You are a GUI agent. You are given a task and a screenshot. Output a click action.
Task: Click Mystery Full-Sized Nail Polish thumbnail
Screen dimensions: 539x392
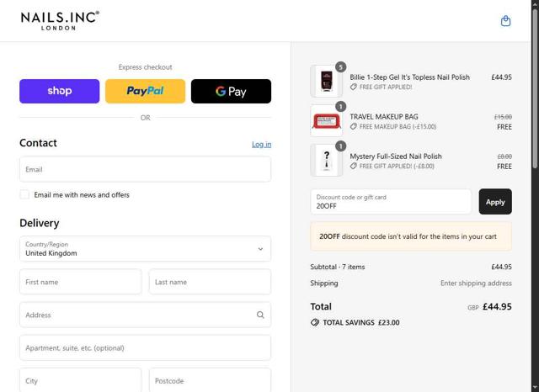click(x=326, y=160)
